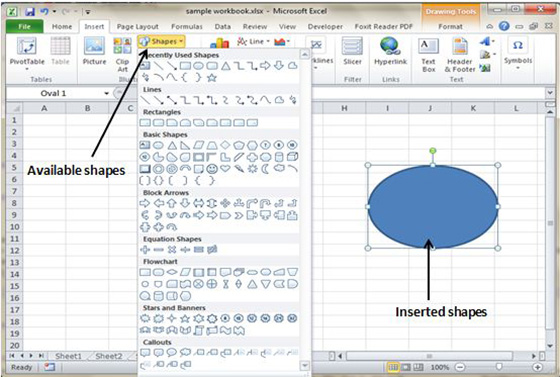Image resolution: width=560 pixels, height=377 pixels.
Task: Insert a Hyperlink
Action: 390,51
